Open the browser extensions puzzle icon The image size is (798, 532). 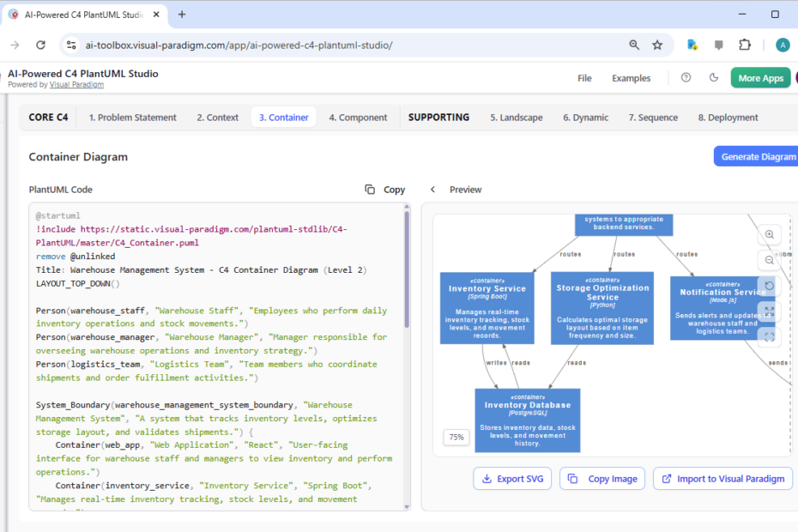pos(744,44)
